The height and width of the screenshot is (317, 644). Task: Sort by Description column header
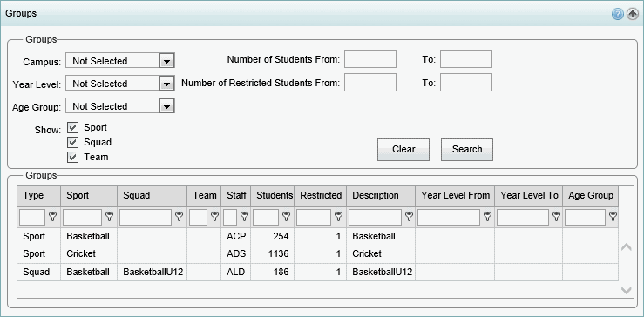pos(381,196)
